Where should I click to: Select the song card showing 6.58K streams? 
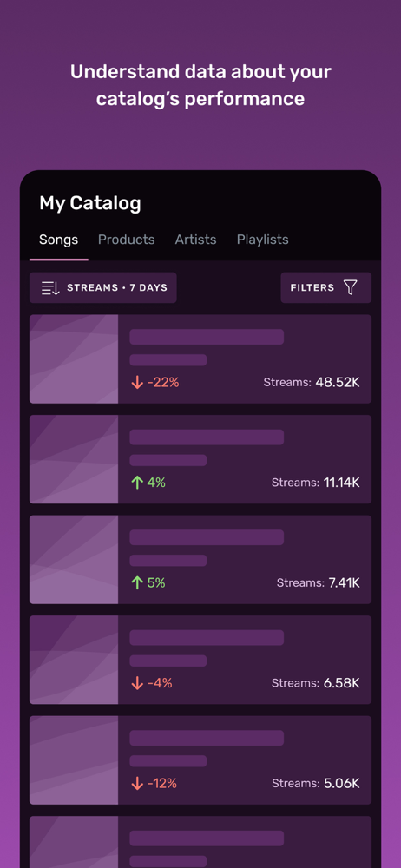(200, 660)
